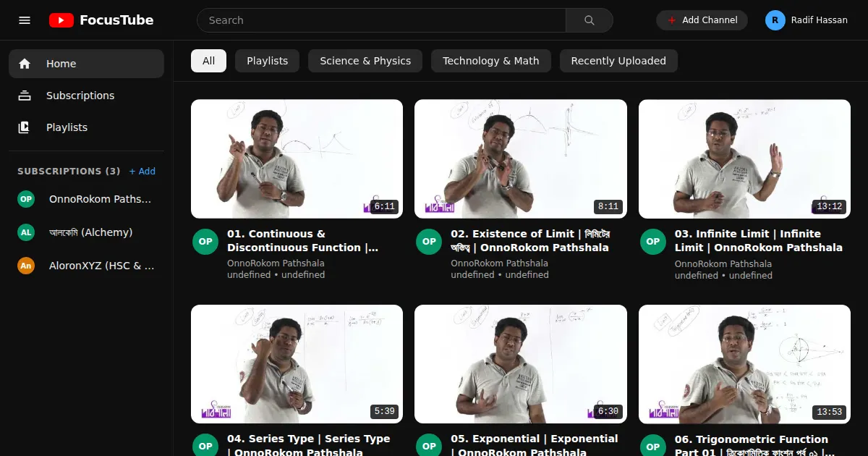The height and width of the screenshot is (456, 868).
Task: Click the SUBSCRIPTIONS (3) heading
Action: (69, 172)
